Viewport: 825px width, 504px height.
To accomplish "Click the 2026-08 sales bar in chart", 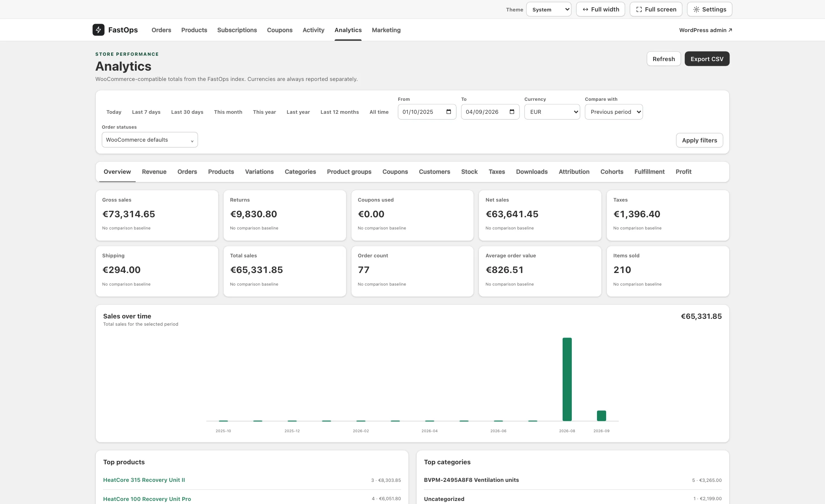I will pos(567,379).
